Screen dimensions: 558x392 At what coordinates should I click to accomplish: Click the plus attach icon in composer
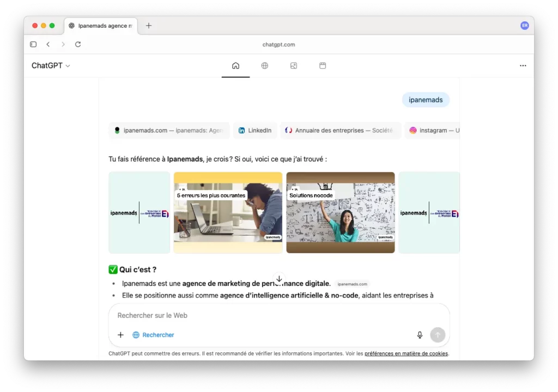120,335
